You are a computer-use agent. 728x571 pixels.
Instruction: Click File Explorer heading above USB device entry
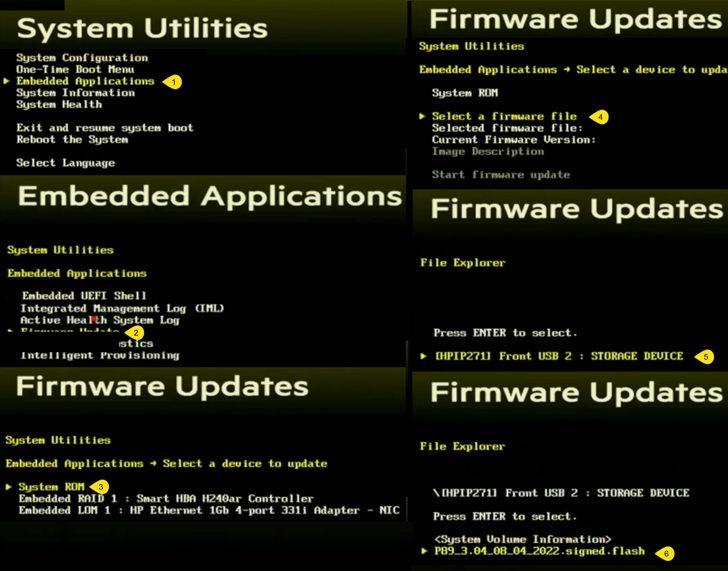click(x=463, y=263)
